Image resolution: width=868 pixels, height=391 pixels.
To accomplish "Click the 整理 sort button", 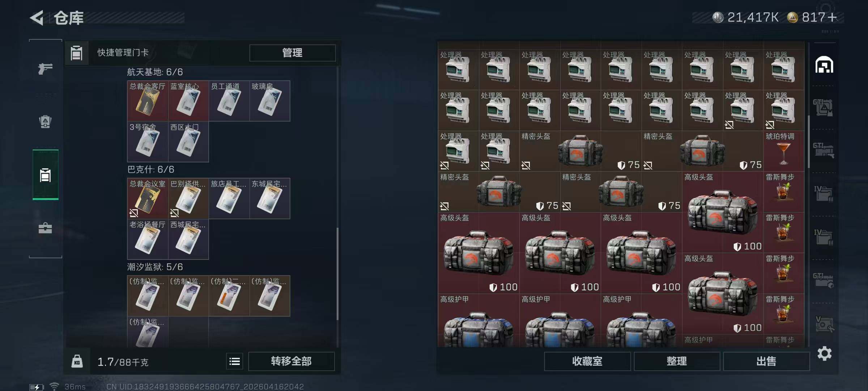I will [x=677, y=361].
